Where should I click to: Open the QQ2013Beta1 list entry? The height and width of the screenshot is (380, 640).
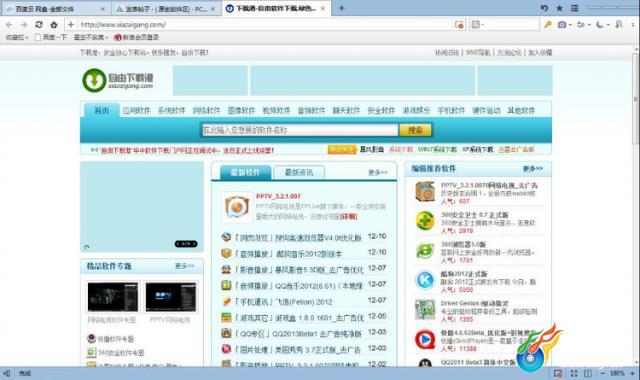[298, 334]
